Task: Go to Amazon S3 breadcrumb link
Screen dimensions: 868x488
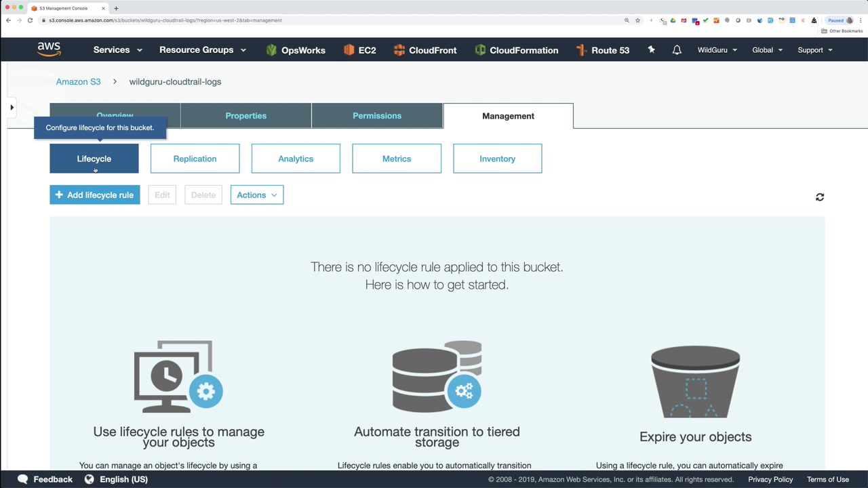Action: coord(78,82)
